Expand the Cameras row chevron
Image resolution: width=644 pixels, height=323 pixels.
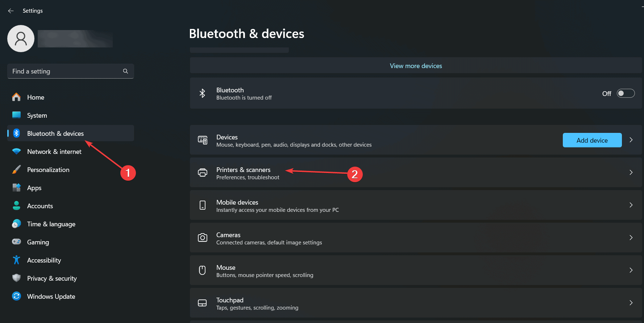(631, 238)
